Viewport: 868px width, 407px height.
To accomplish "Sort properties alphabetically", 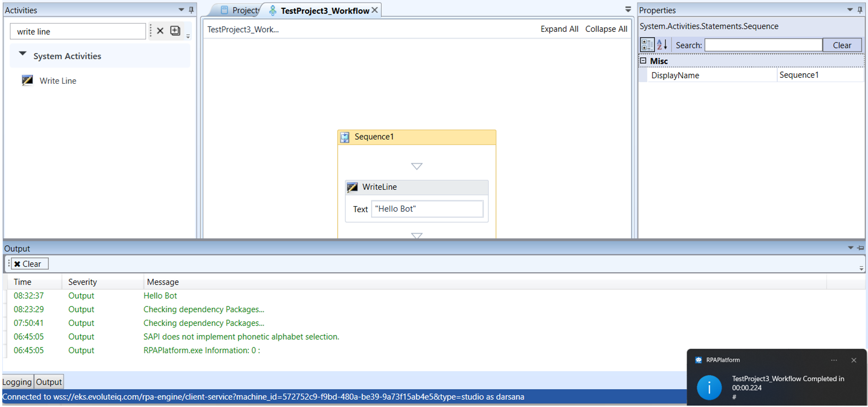I will tap(662, 45).
